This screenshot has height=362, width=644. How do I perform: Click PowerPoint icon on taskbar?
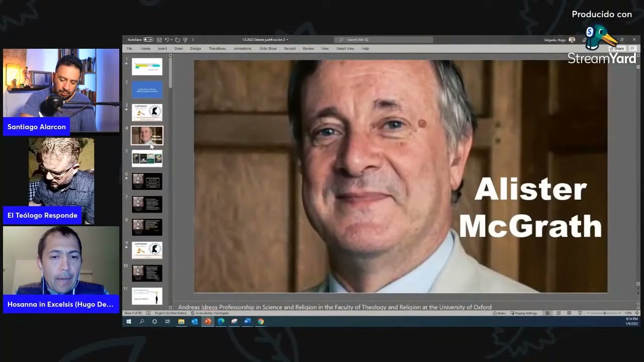click(207, 321)
